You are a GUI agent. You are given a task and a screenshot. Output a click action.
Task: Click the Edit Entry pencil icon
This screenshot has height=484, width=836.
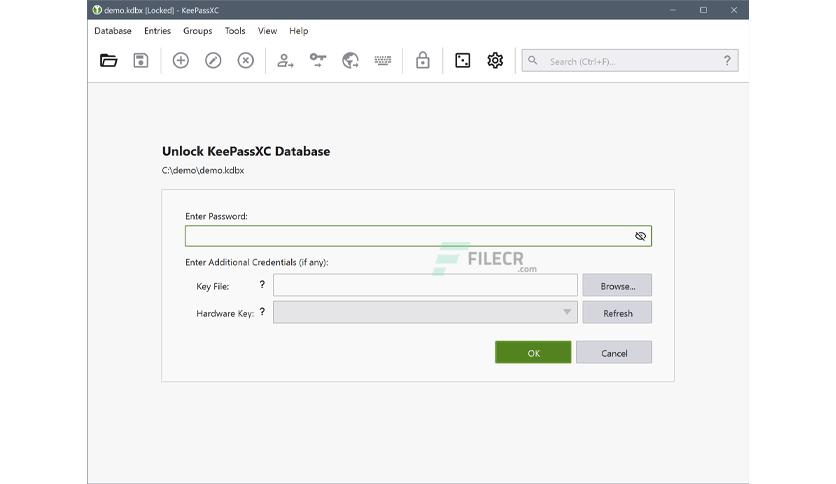[x=213, y=60]
